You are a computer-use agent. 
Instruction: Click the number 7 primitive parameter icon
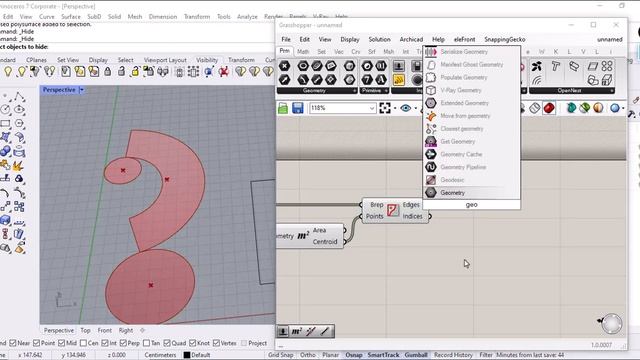click(x=367, y=80)
